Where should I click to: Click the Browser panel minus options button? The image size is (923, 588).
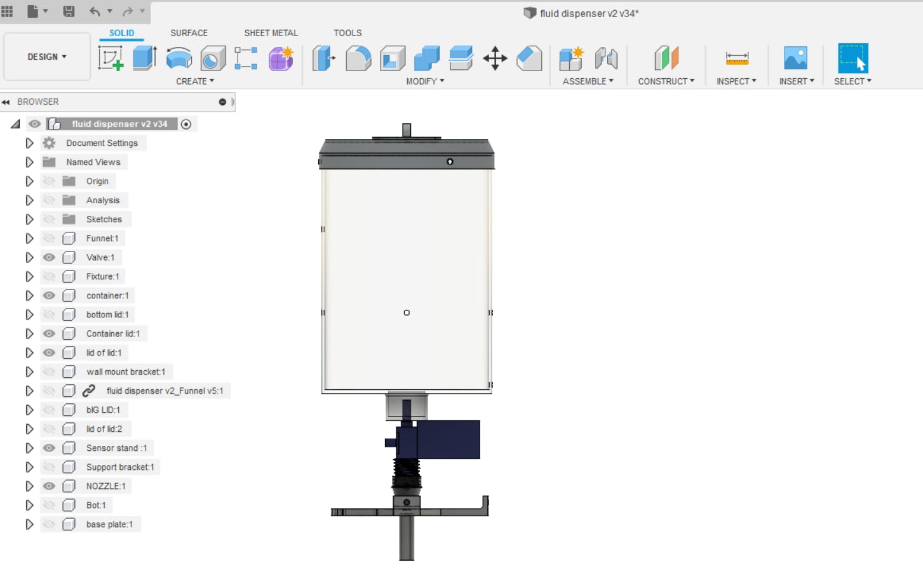[222, 102]
